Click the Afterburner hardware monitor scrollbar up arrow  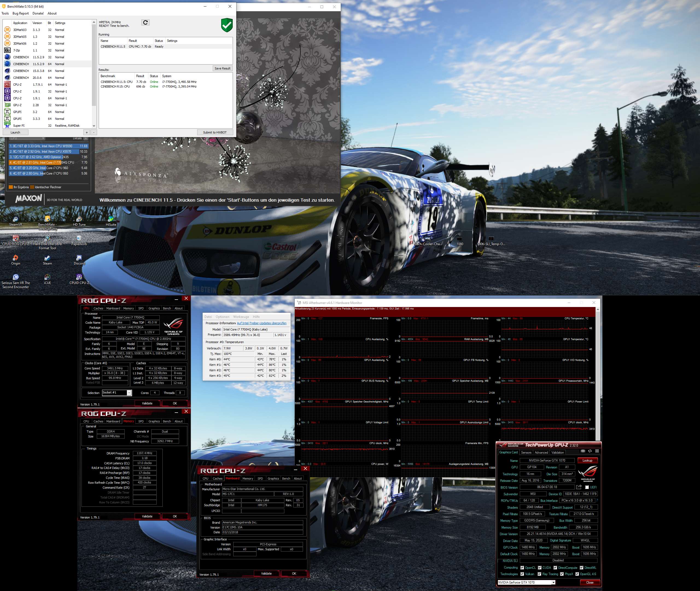(598, 310)
